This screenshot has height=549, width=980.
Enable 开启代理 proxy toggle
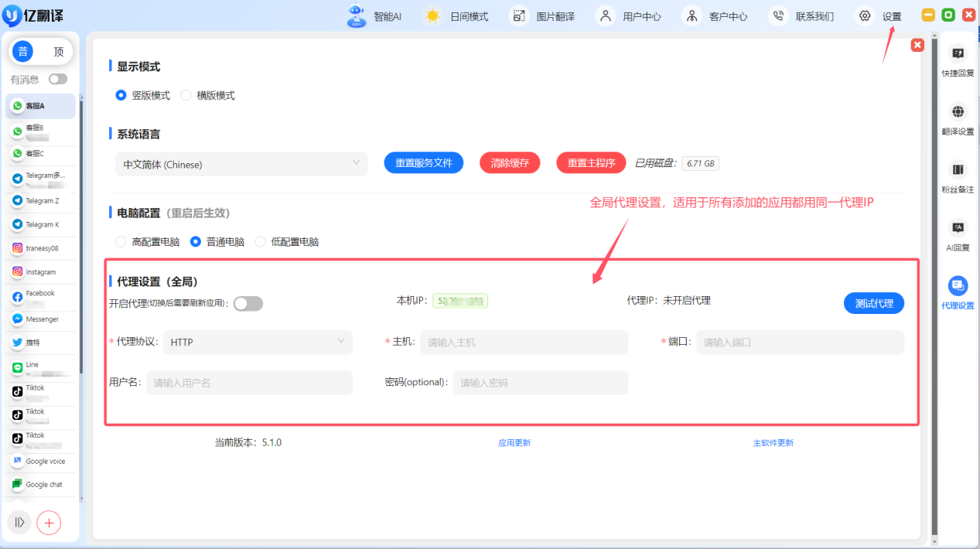pyautogui.click(x=248, y=304)
